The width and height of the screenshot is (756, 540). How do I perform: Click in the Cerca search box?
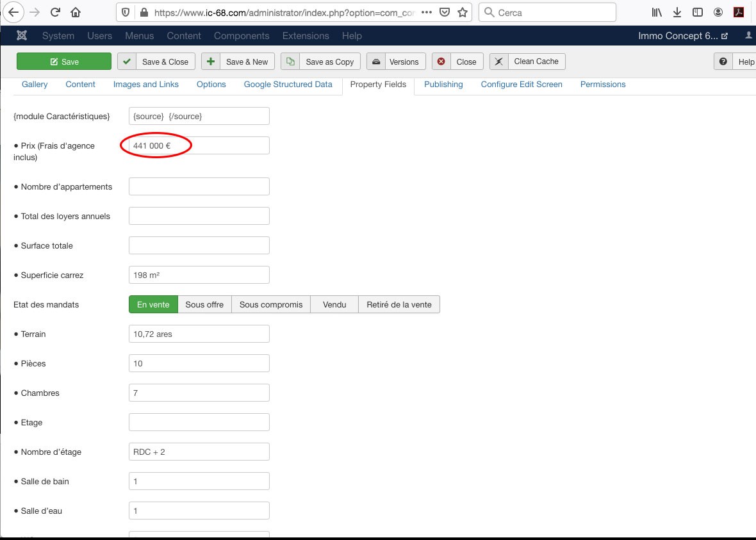(x=547, y=13)
